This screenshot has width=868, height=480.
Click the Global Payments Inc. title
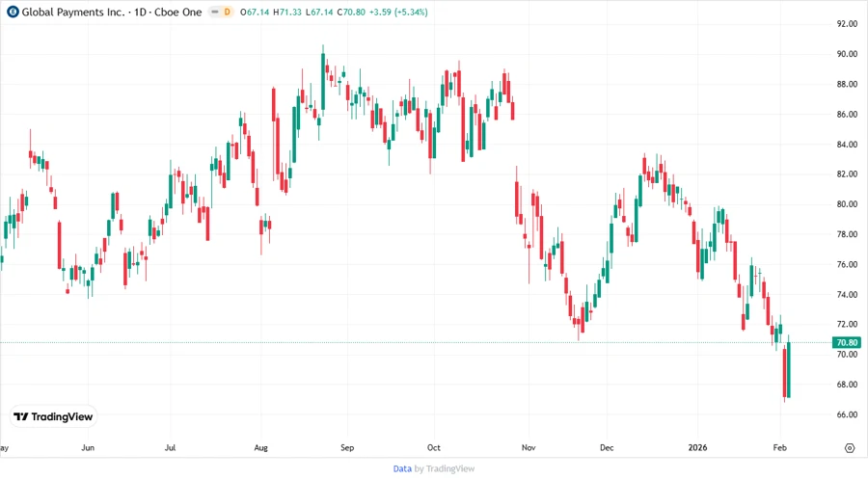click(73, 12)
